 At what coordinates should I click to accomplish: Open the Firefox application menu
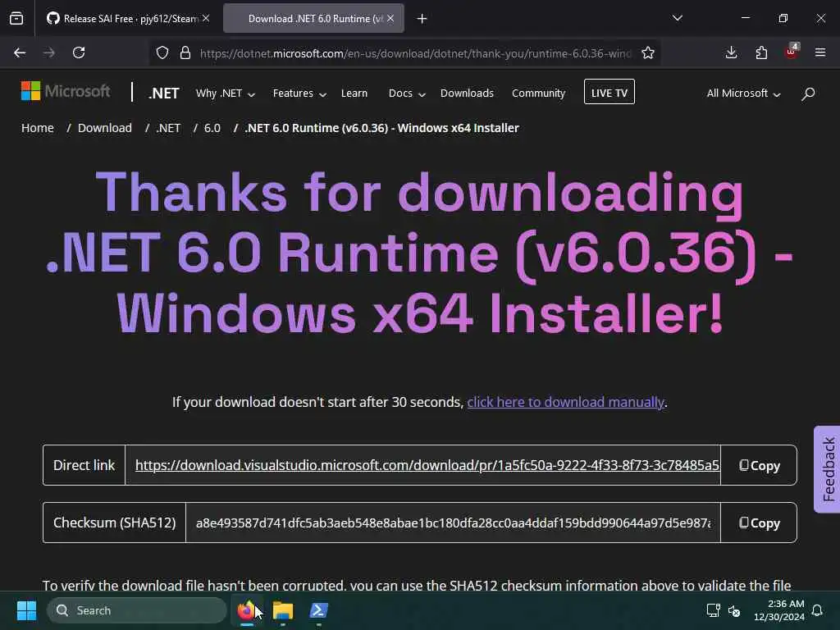point(820,52)
